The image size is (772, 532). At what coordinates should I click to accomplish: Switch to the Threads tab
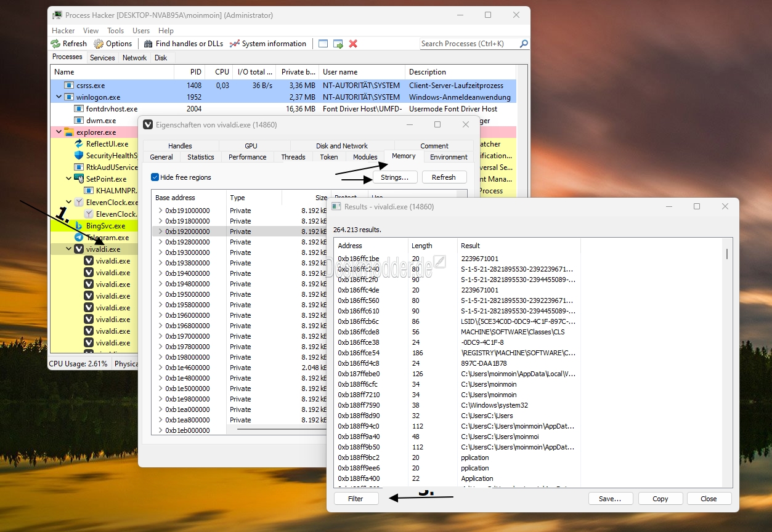293,157
